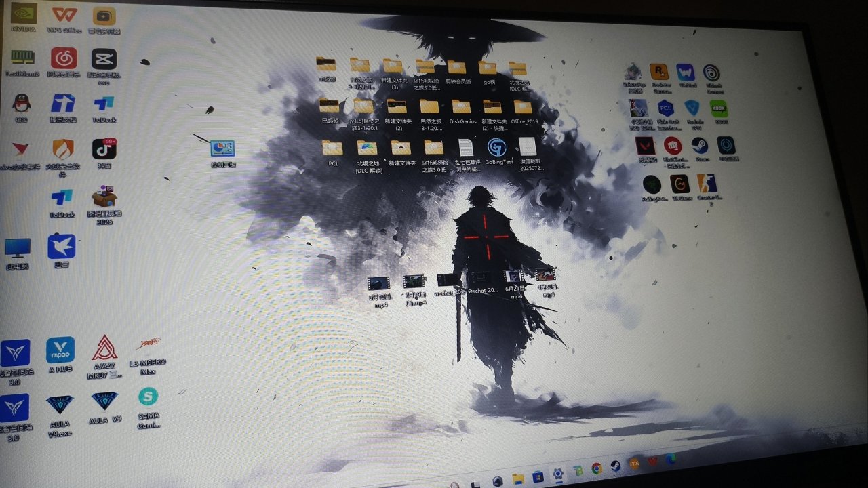Open the 新建文件夹 (3) folder
Viewport: 868px width, 488px height.
393,66
